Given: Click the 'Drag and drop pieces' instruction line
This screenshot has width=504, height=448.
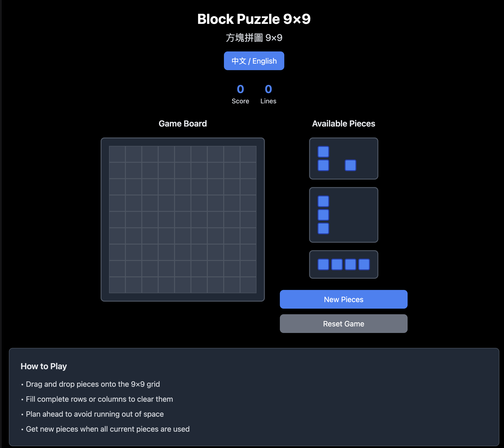Looking at the screenshot, I should coord(93,384).
